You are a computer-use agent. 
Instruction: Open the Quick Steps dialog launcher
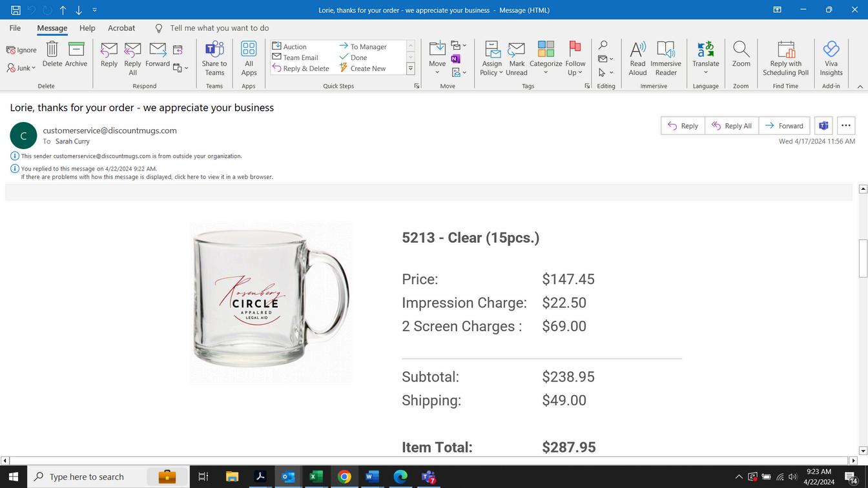coord(417,86)
